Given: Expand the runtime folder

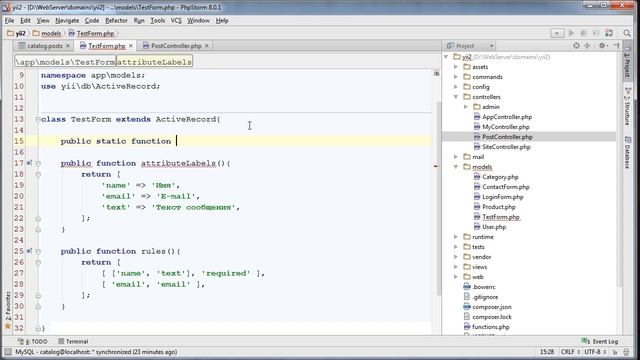Looking at the screenshot, I should tap(456, 237).
